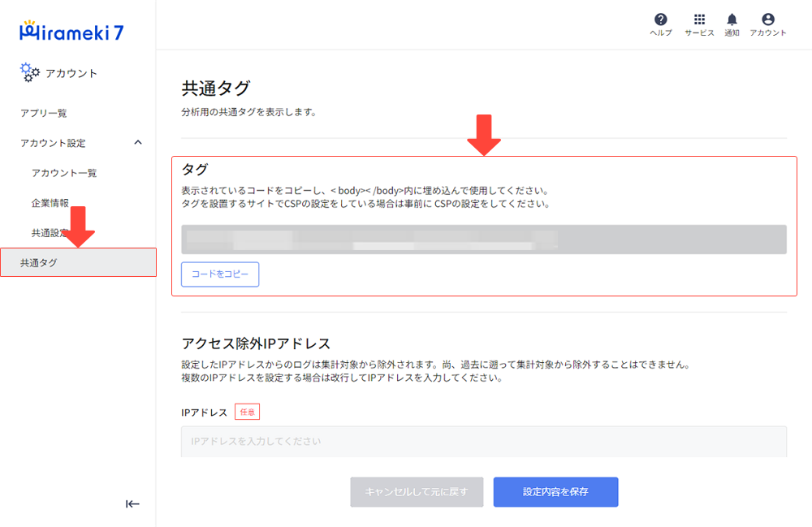Open アプリ一覧 in the sidebar

click(44, 113)
